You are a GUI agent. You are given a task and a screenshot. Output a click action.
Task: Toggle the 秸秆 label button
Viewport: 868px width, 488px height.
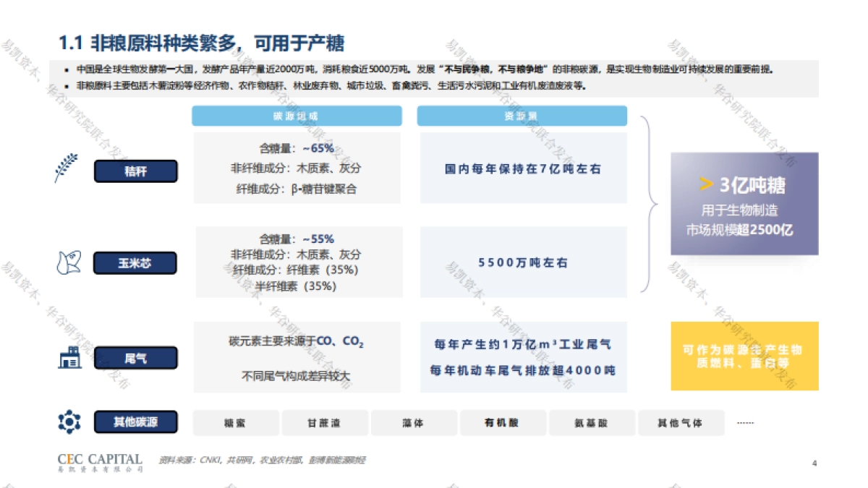[x=135, y=171]
